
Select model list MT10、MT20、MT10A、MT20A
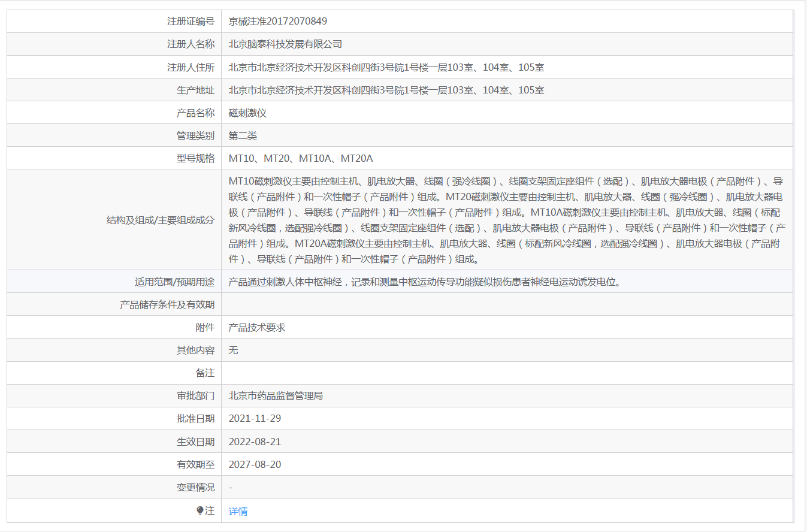[x=301, y=159]
